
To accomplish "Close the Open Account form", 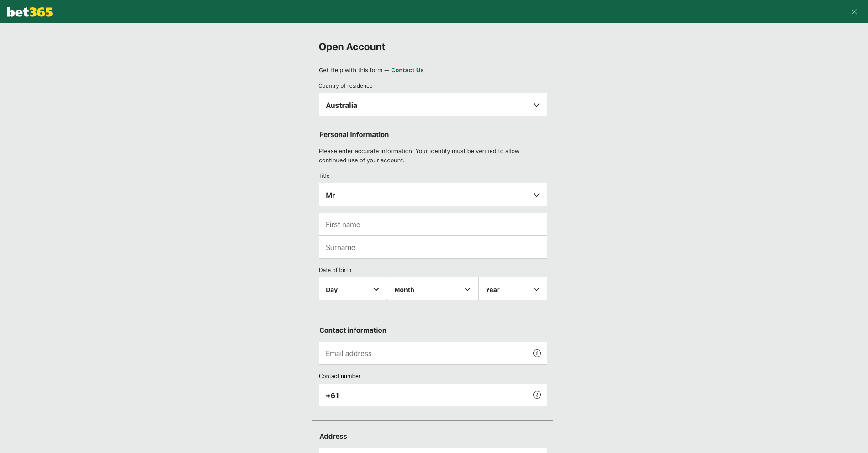I will point(854,12).
